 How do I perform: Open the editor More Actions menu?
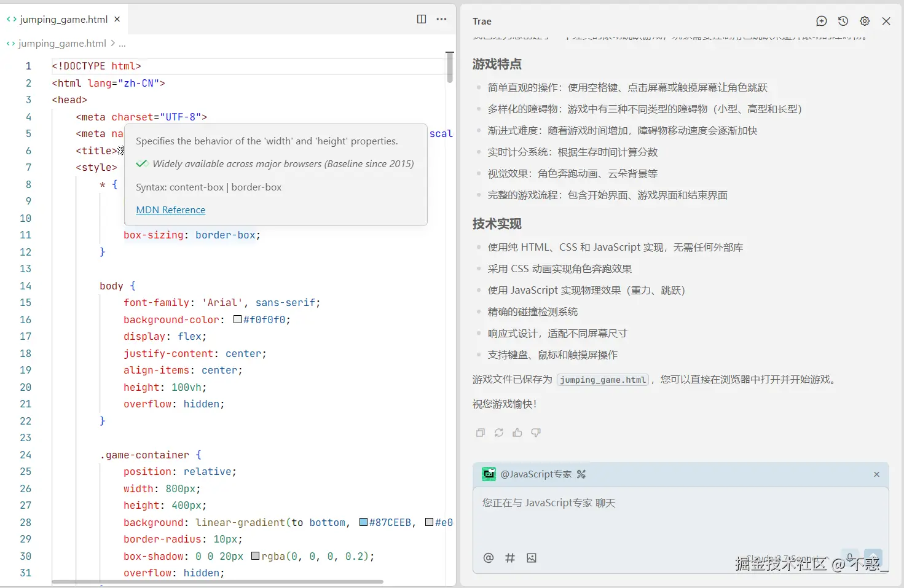(x=441, y=19)
